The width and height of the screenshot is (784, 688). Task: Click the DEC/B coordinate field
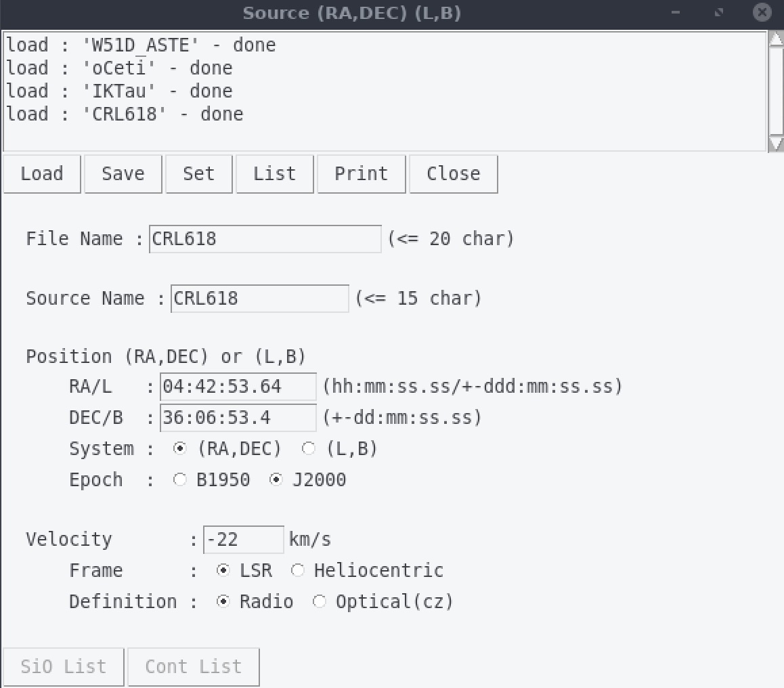coord(238,418)
